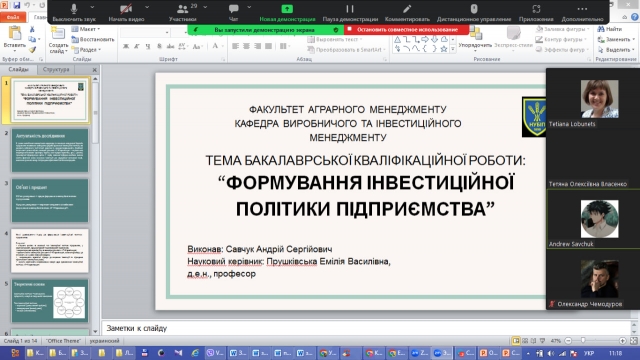Open the Выделить select menu
Screen dimensions: 640x360
pyautogui.click(x=616, y=49)
